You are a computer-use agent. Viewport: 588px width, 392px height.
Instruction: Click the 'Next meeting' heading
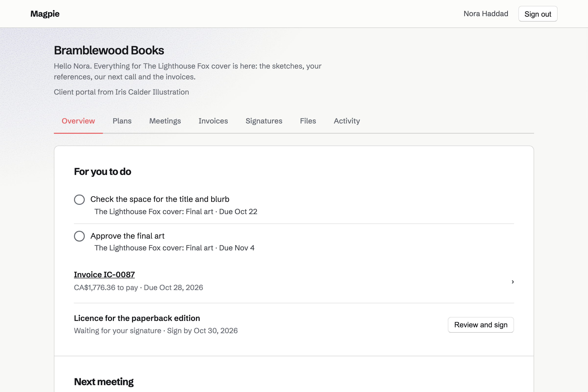tap(104, 382)
